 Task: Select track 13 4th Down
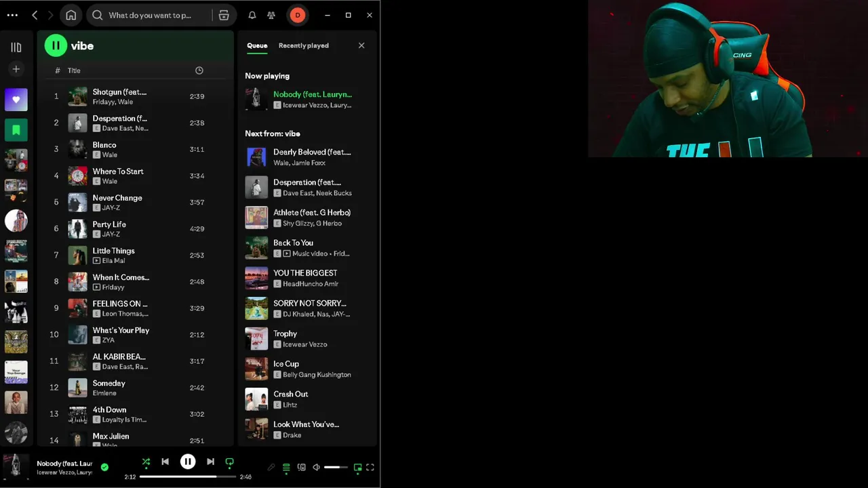click(x=135, y=413)
